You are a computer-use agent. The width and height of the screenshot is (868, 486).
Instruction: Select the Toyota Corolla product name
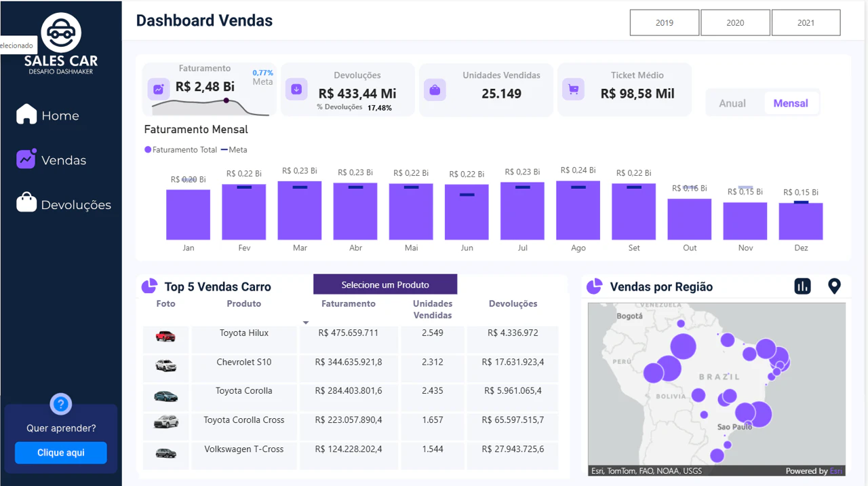[x=244, y=390]
